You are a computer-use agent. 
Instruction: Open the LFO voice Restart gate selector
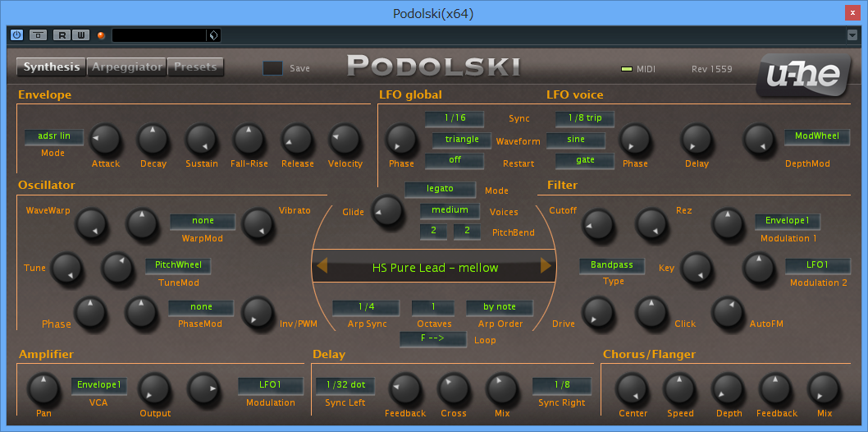click(x=585, y=161)
